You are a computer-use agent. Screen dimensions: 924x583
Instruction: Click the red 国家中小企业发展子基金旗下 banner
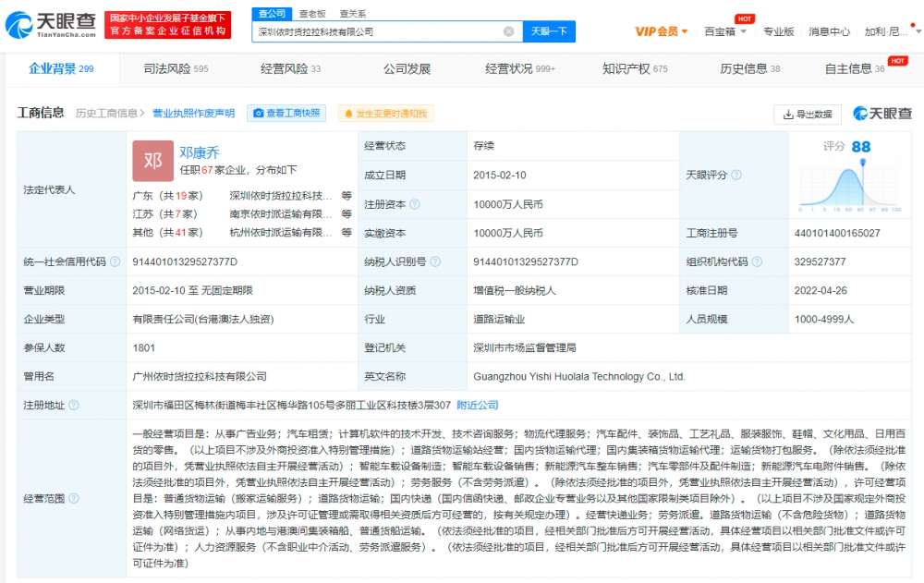tap(168, 25)
